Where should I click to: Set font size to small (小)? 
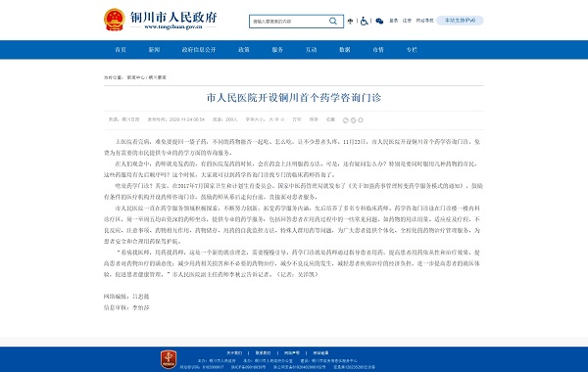click(x=282, y=119)
